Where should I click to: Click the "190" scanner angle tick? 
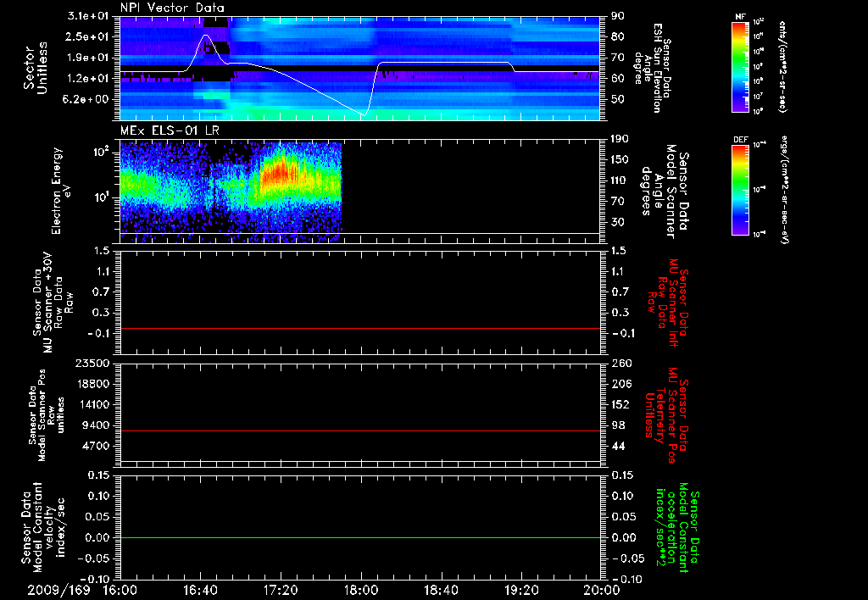point(620,139)
